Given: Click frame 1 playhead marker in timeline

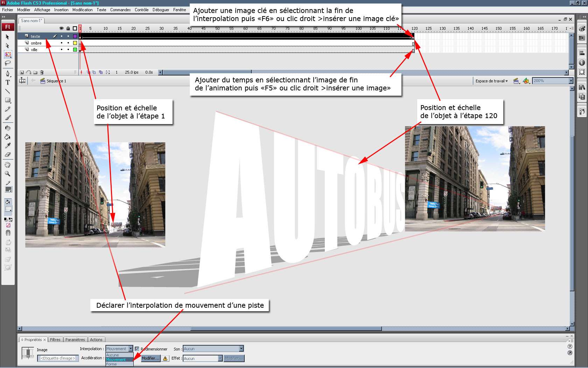Looking at the screenshot, I should (x=80, y=28).
